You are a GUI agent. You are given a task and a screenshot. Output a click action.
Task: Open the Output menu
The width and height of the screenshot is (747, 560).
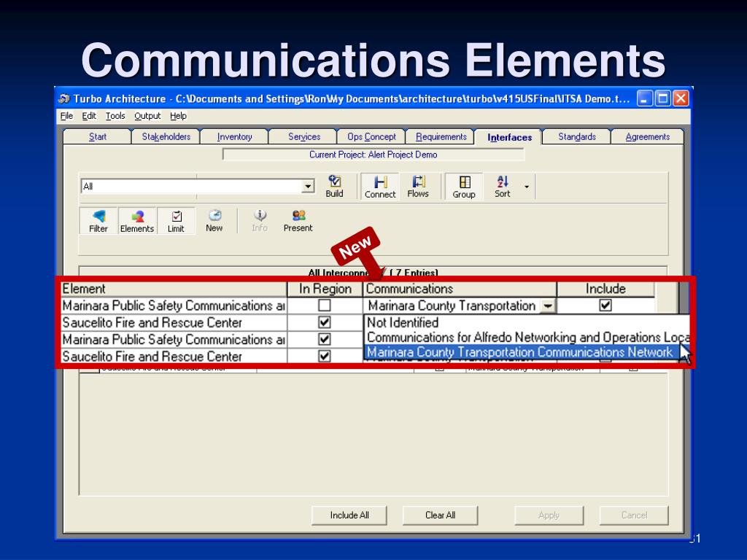tap(147, 116)
